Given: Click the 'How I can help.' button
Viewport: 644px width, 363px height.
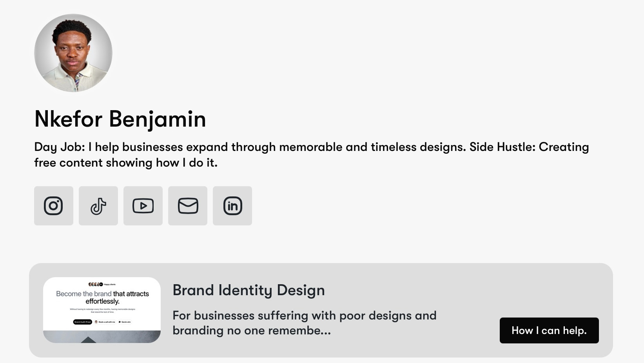Looking at the screenshot, I should pyautogui.click(x=549, y=330).
